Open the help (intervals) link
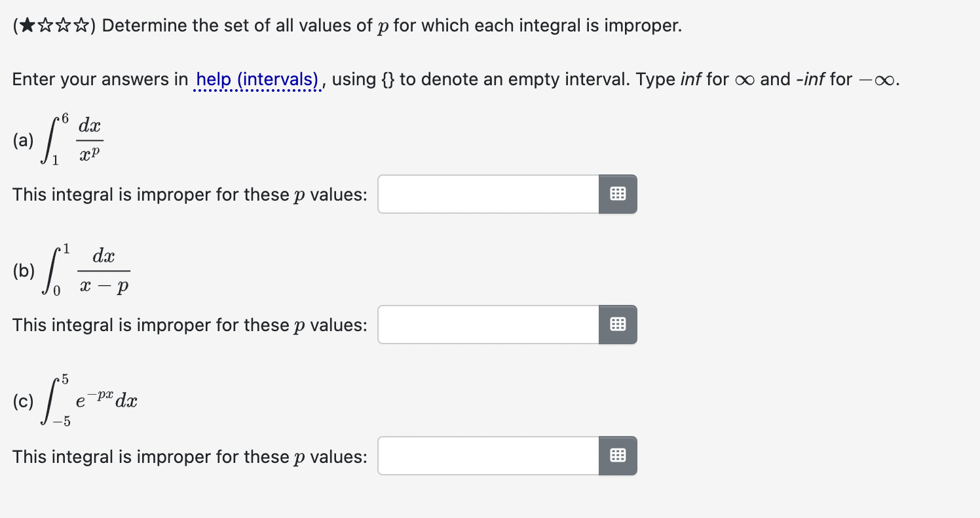This screenshot has width=980, height=518. click(x=257, y=80)
